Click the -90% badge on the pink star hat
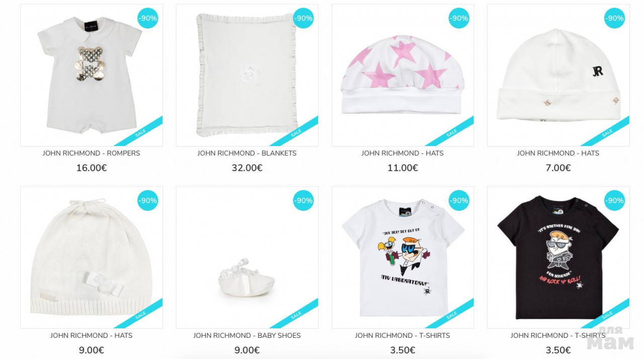Image resolution: width=644 pixels, height=359 pixels. point(459,18)
